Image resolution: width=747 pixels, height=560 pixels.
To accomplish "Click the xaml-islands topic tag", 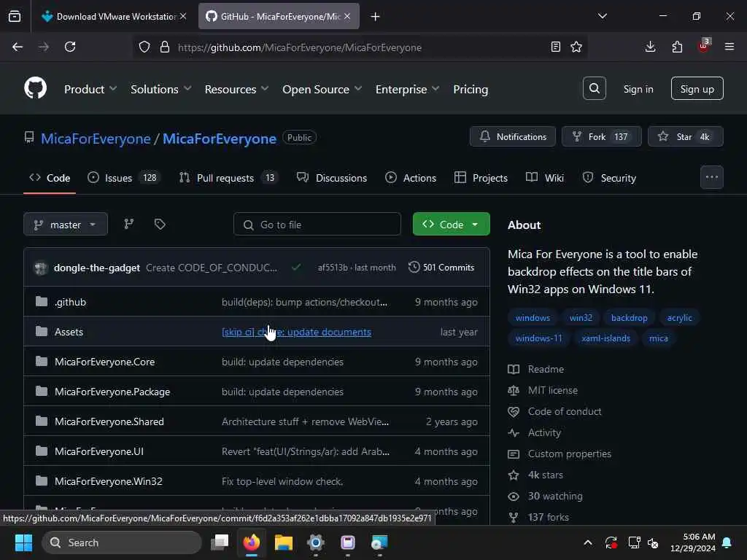I will click(x=605, y=338).
